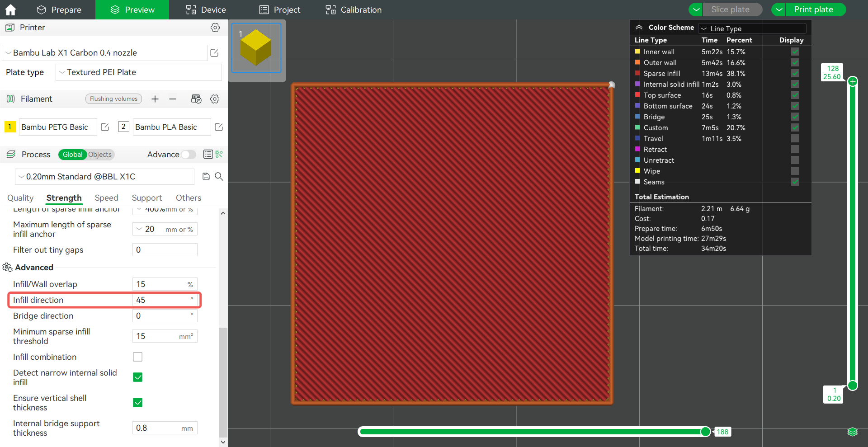Open printer settings gear icon
Image resolution: width=868 pixels, height=447 pixels.
click(x=215, y=28)
